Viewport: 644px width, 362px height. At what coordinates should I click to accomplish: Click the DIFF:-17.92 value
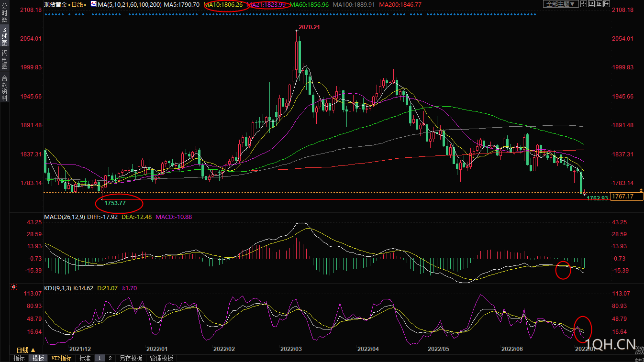[103, 217]
